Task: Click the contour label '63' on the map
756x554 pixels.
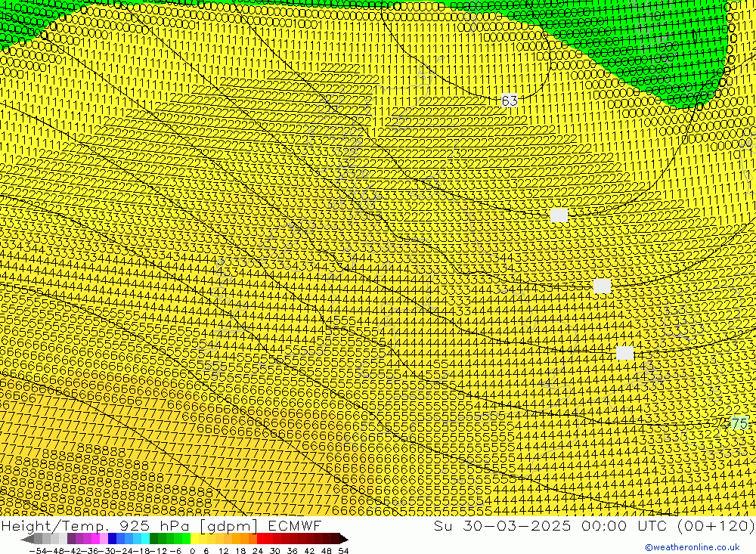Action: pos(510,101)
